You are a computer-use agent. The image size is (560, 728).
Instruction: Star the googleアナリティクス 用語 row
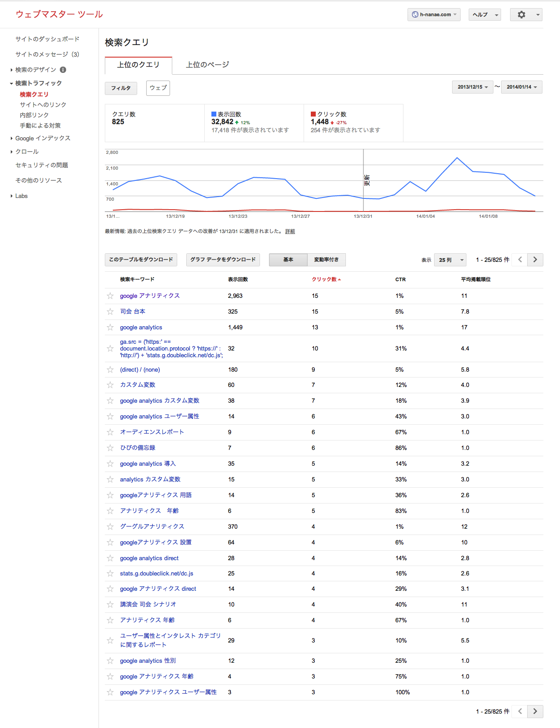coord(110,495)
